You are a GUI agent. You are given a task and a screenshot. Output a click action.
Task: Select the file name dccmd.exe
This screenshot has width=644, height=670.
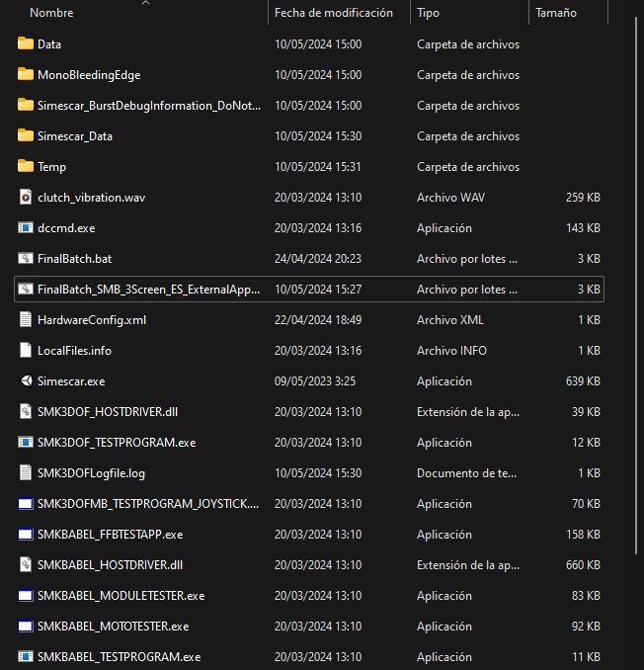click(x=66, y=228)
